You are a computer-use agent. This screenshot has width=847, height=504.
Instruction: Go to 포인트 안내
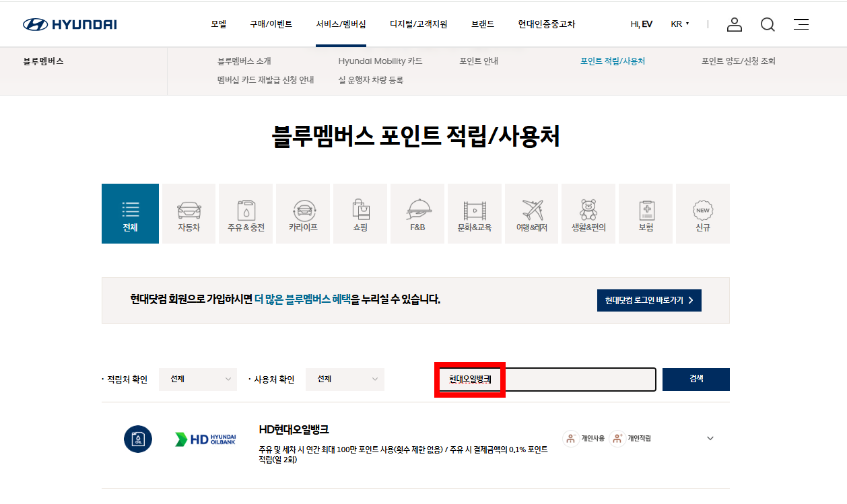click(479, 61)
